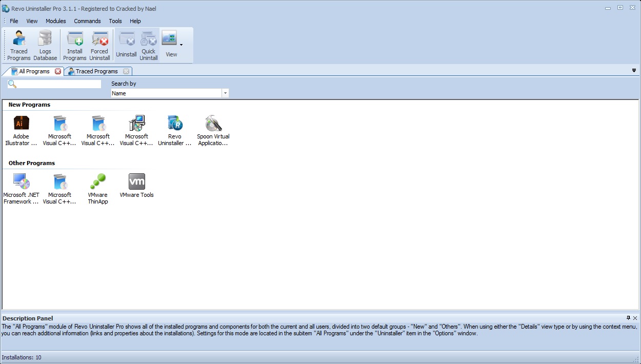
Task: Open the Tools menu
Action: point(115,21)
